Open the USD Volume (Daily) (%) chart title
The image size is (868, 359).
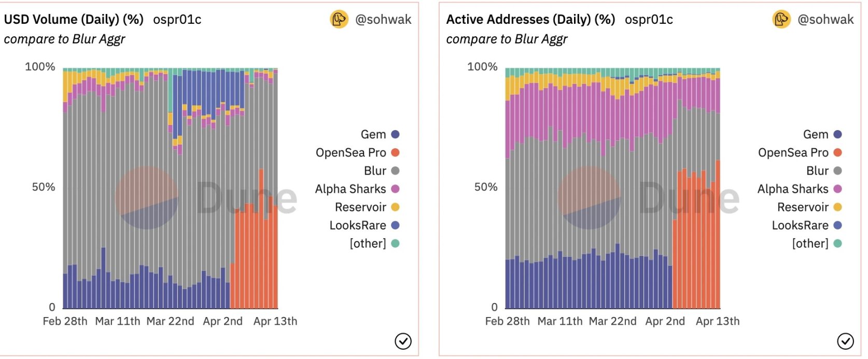[x=74, y=20]
